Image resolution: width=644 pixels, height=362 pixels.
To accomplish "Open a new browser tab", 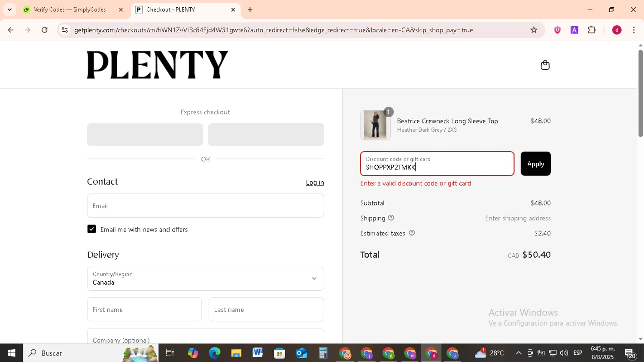I will point(250,9).
